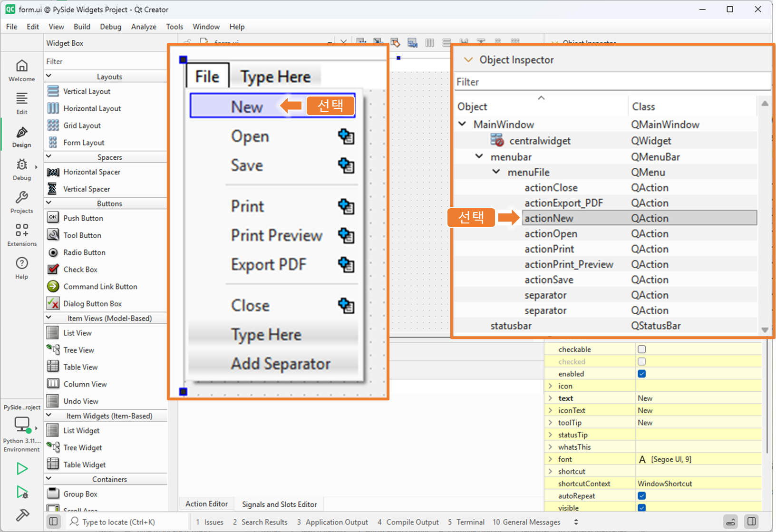Viewport: 776px width, 532px height.
Task: Click Print Preview in the File menu
Action: (x=276, y=235)
